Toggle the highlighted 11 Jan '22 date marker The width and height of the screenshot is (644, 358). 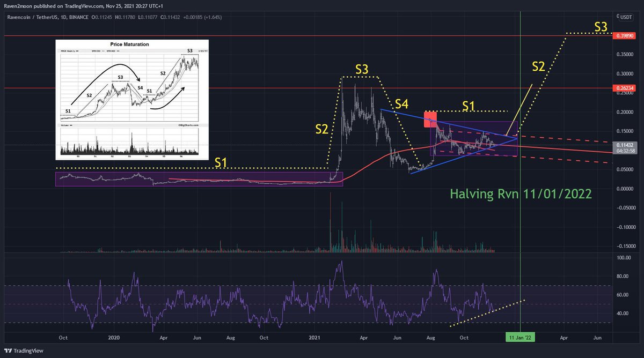coord(519,338)
